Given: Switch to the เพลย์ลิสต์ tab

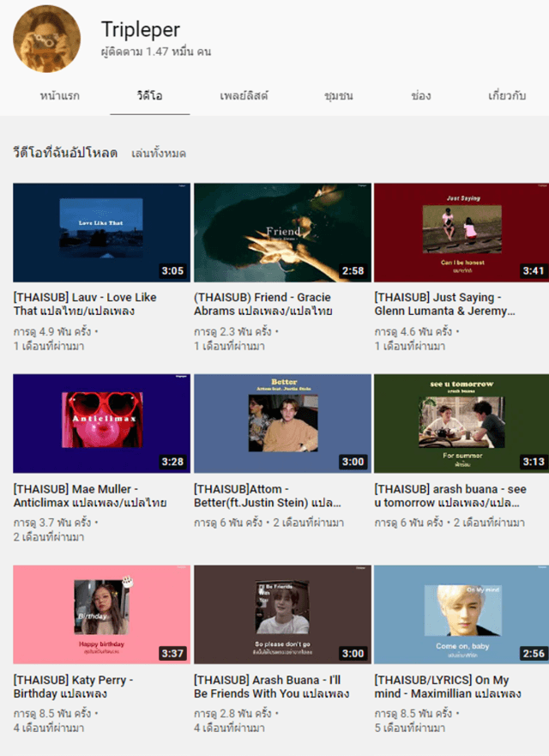Looking at the screenshot, I should (x=244, y=95).
